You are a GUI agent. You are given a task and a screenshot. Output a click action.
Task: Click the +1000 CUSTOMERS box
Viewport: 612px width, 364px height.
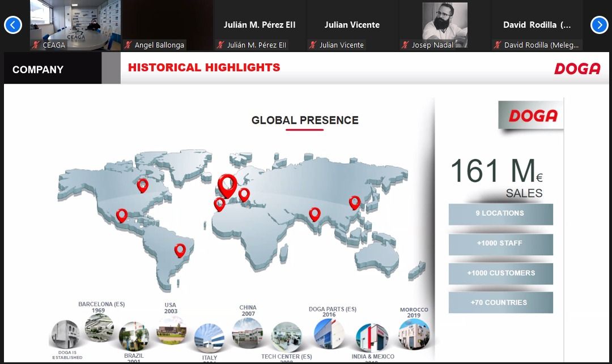click(x=501, y=273)
